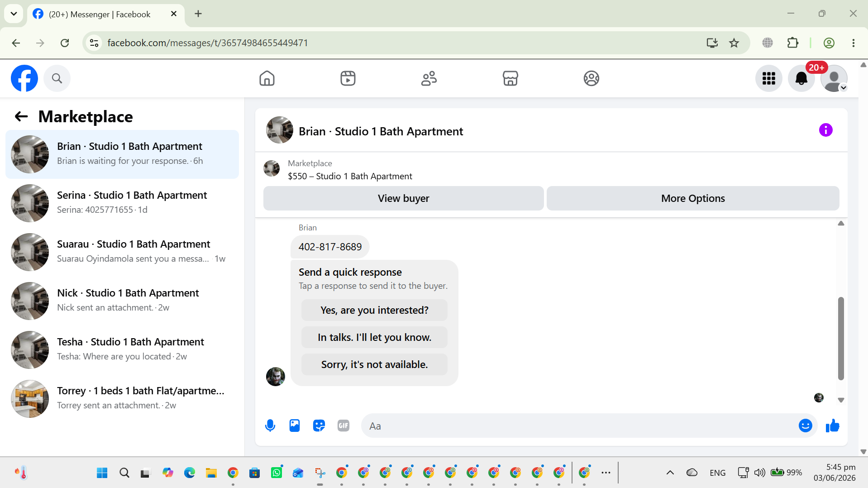Screen dimensions: 868x488
Task: Click the facebook.com address bar URL
Action: 208,43
